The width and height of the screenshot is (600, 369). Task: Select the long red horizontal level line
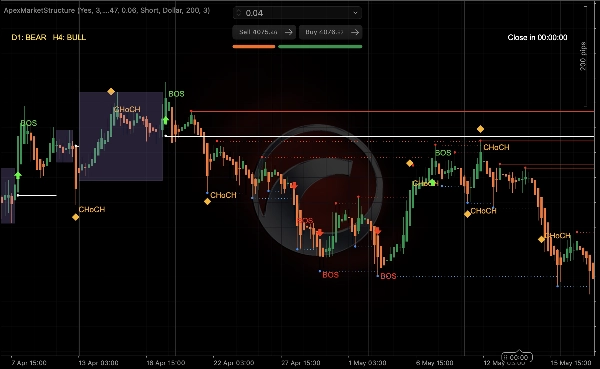point(392,111)
